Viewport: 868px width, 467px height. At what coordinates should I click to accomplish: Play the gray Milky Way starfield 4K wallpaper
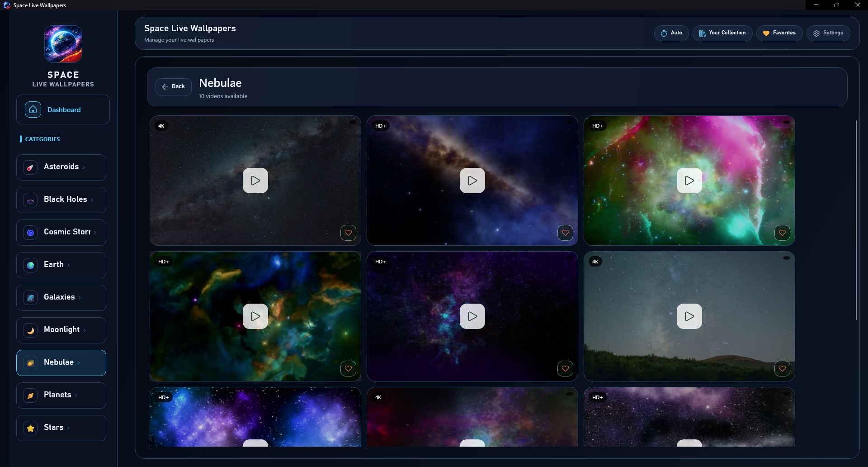pyautogui.click(x=255, y=181)
